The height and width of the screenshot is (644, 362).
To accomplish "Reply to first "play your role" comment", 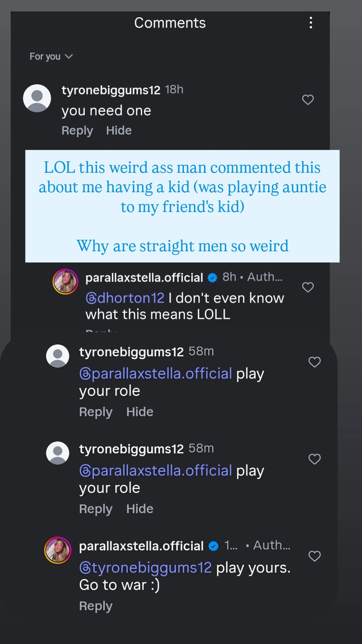I will tap(96, 412).
